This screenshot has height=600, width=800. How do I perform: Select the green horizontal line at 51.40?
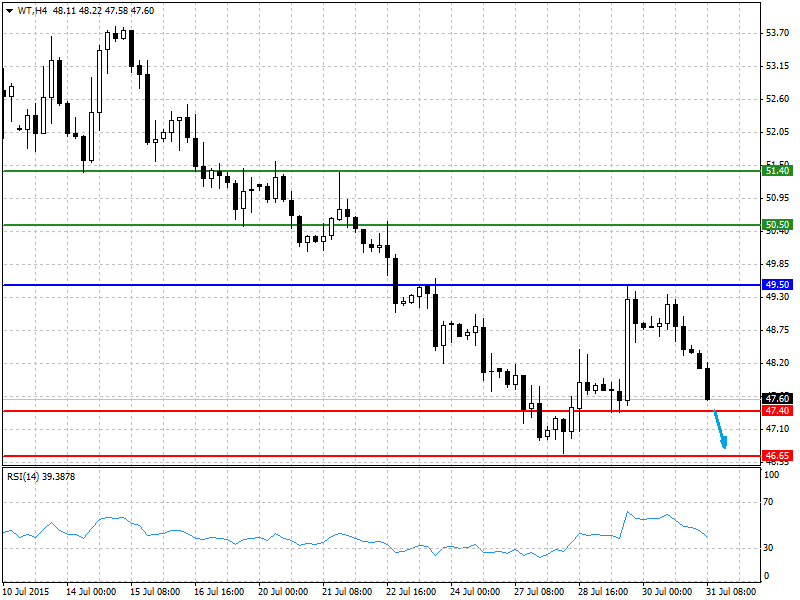[382, 171]
